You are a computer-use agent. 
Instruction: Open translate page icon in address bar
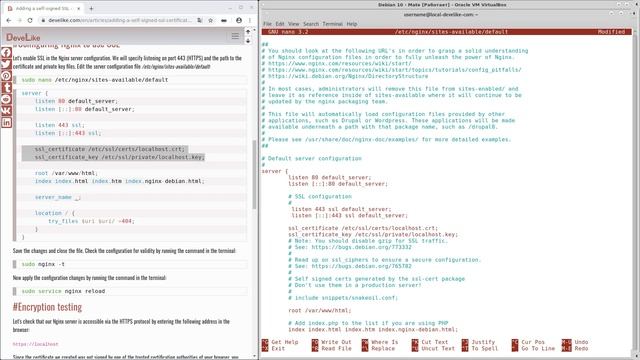click(x=200, y=20)
